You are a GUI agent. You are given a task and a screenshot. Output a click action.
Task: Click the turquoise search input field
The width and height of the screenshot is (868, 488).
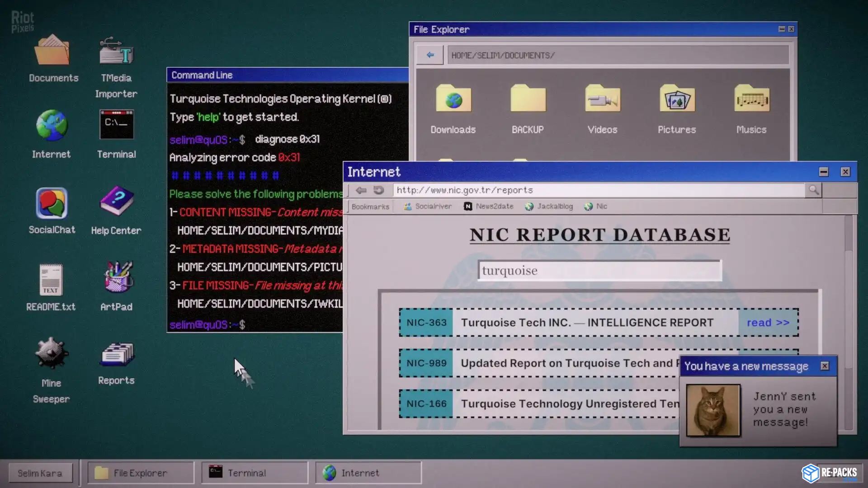click(599, 271)
